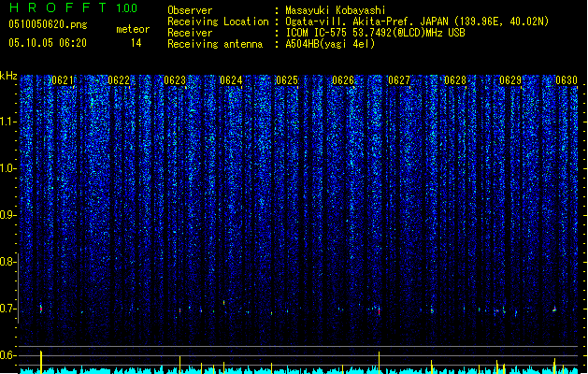Click the Receiving Location label

(x=218, y=22)
